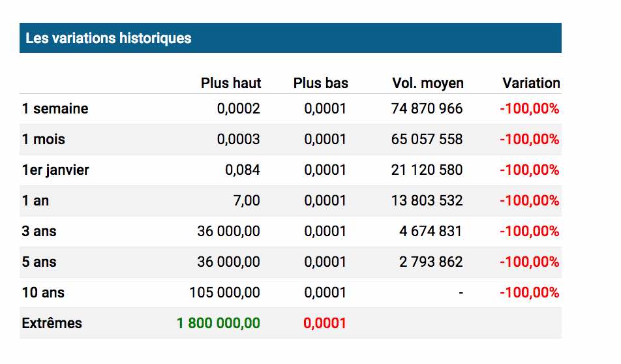Click the 'Extrêmes' row label
This screenshot has height=364, width=621.
pos(52,323)
